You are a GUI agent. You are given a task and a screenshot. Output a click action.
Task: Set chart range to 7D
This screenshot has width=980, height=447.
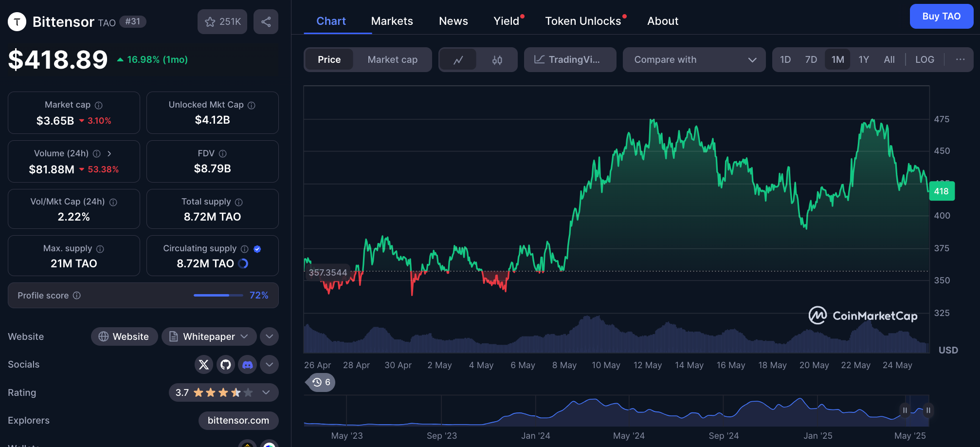pyautogui.click(x=811, y=59)
